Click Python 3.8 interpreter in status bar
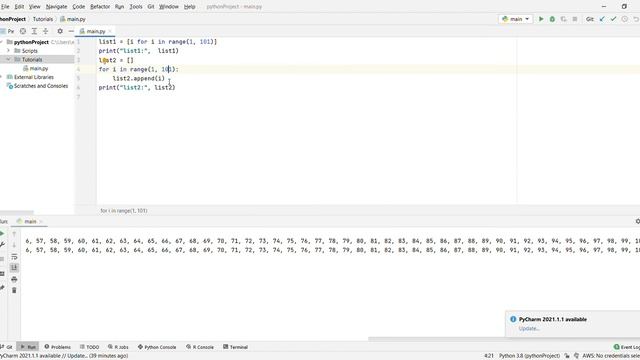 [x=529, y=356]
